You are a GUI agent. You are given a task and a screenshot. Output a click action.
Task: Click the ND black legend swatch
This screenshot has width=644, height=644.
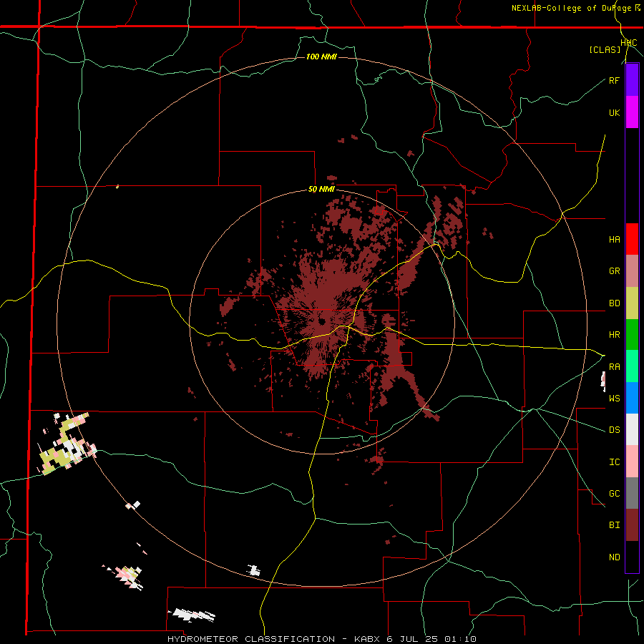click(x=632, y=557)
